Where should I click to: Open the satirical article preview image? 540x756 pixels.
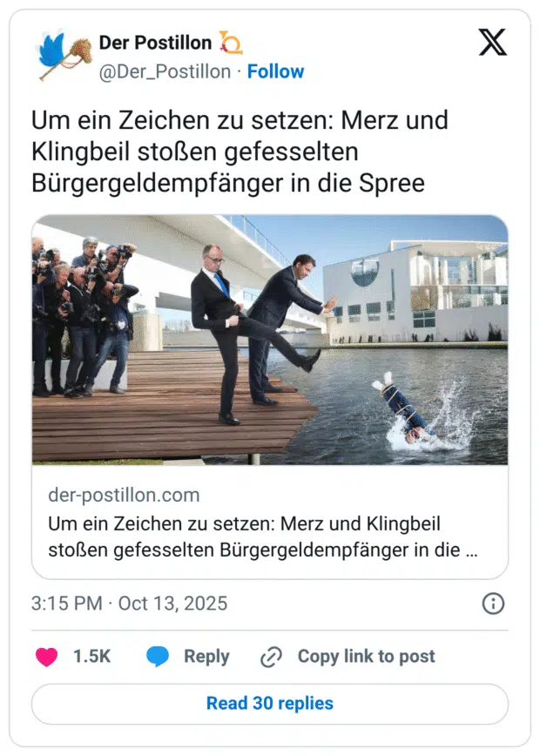tap(270, 340)
